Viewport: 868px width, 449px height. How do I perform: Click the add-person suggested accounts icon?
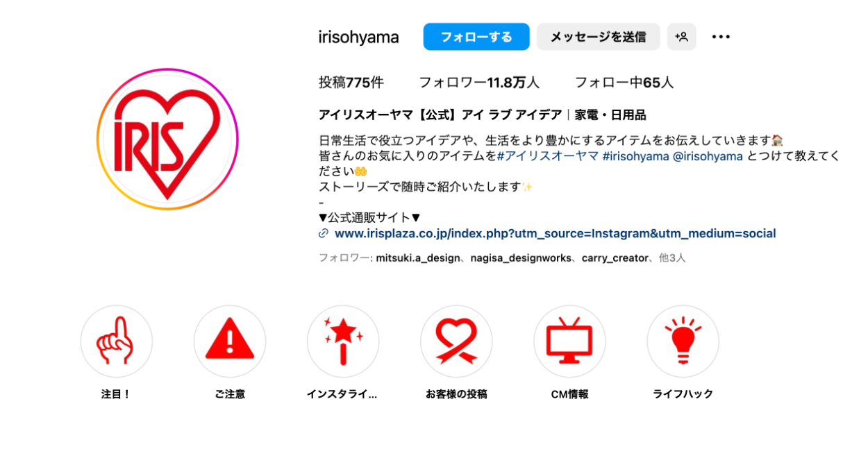(x=682, y=37)
